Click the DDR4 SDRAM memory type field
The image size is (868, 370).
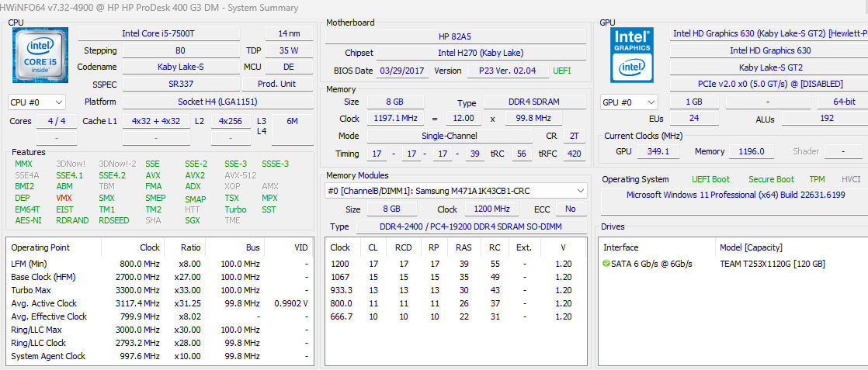534,102
